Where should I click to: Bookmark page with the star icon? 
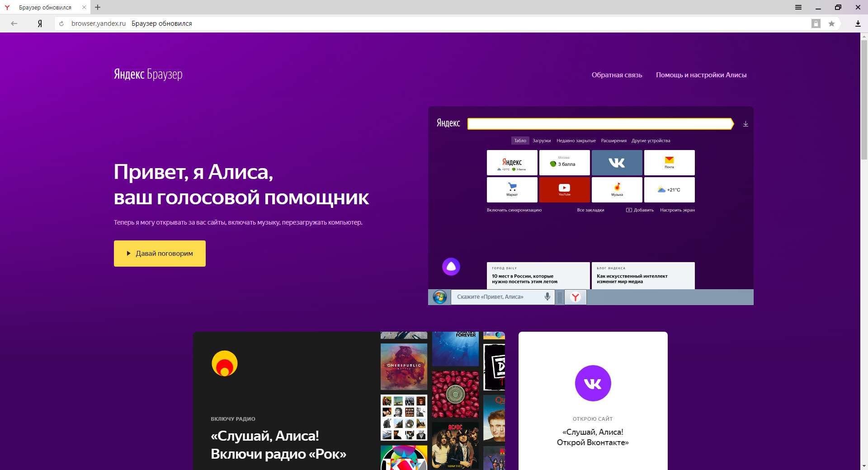click(831, 23)
